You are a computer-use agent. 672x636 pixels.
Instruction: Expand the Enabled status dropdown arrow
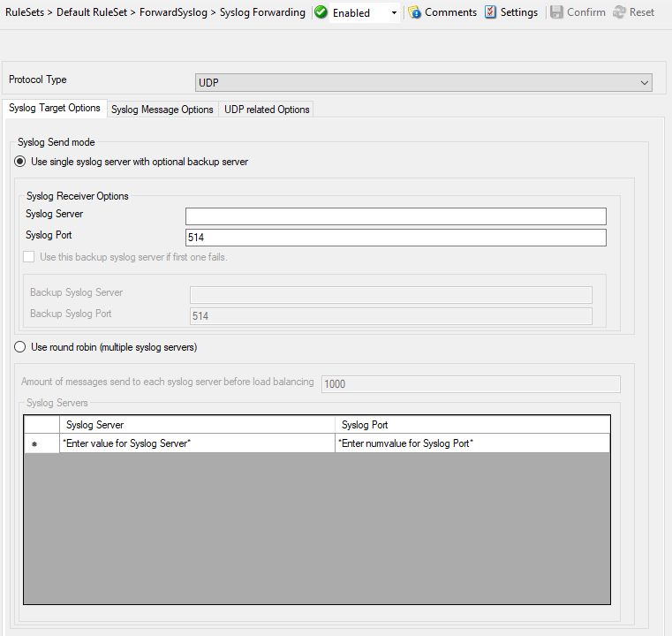[394, 13]
